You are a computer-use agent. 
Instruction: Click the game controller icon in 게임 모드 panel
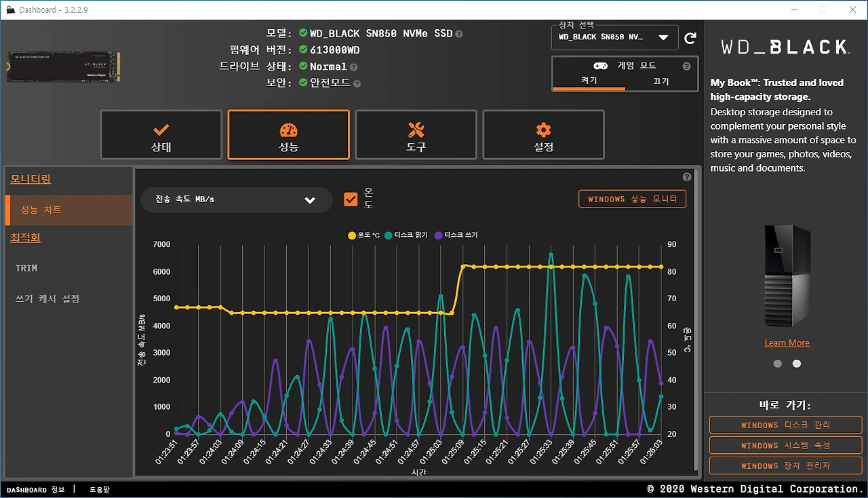tap(599, 66)
